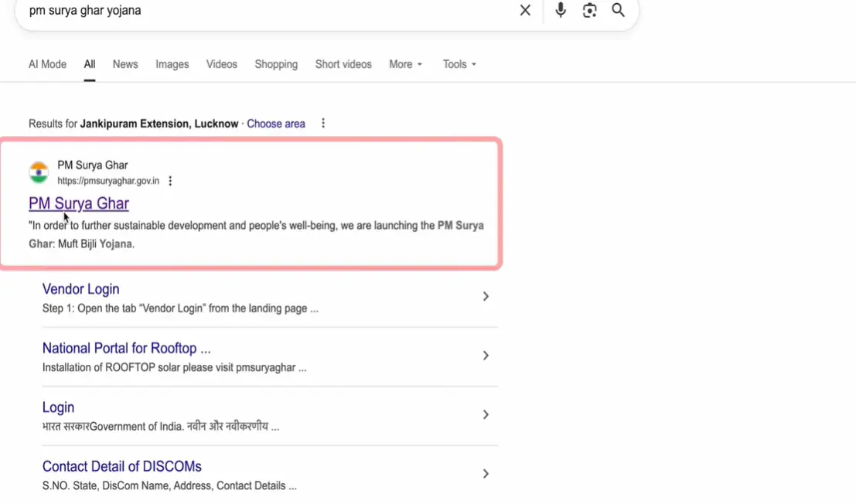Switch to Videos tab
The image size is (856, 504).
coord(222,64)
